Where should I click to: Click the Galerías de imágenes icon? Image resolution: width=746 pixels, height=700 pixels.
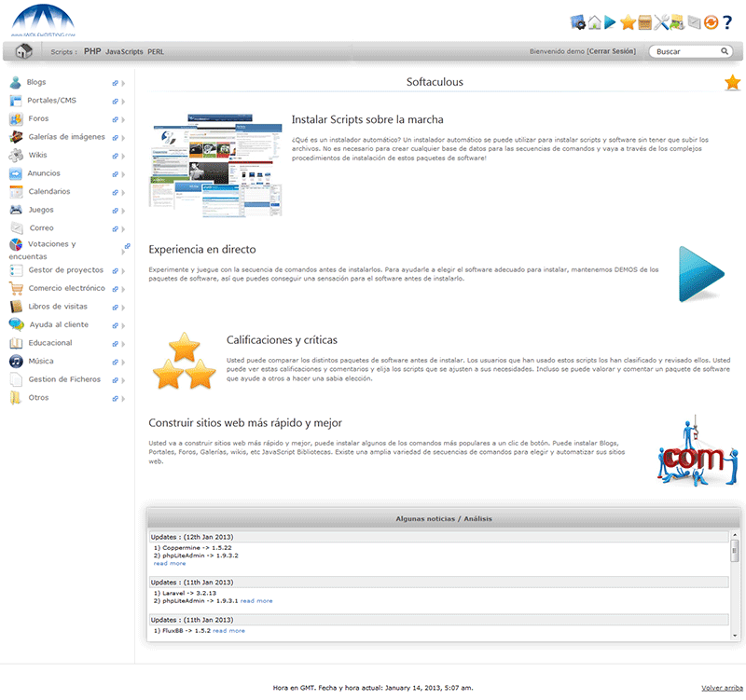pyautogui.click(x=16, y=137)
